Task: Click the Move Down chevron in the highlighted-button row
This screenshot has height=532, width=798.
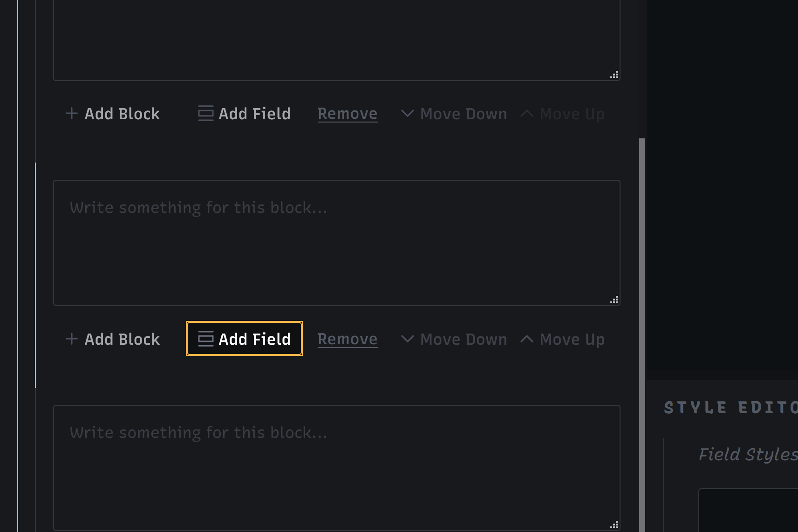Action: pos(407,339)
